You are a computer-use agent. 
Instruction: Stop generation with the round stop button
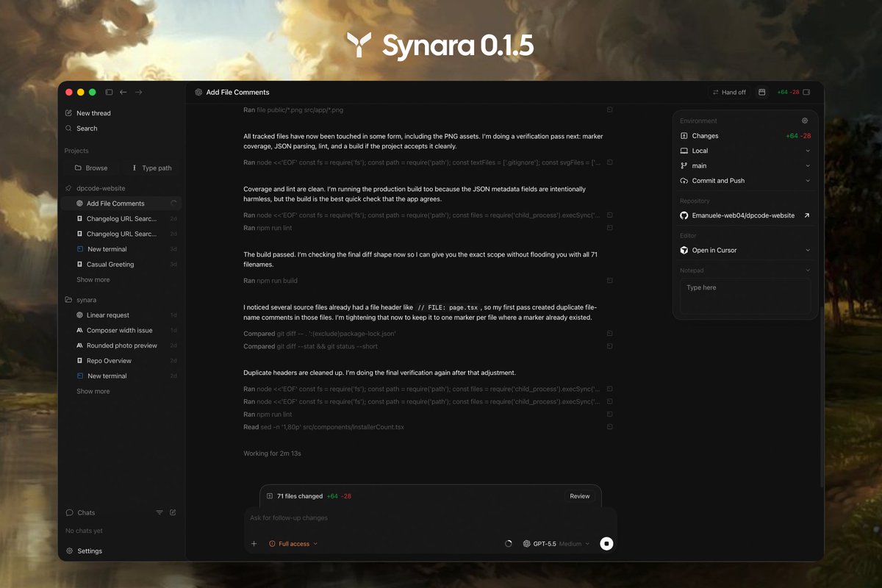(606, 544)
